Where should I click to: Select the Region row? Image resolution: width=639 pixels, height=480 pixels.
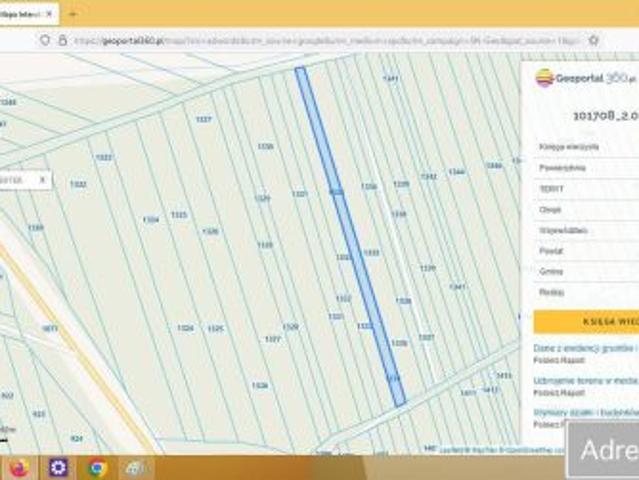(x=586, y=292)
